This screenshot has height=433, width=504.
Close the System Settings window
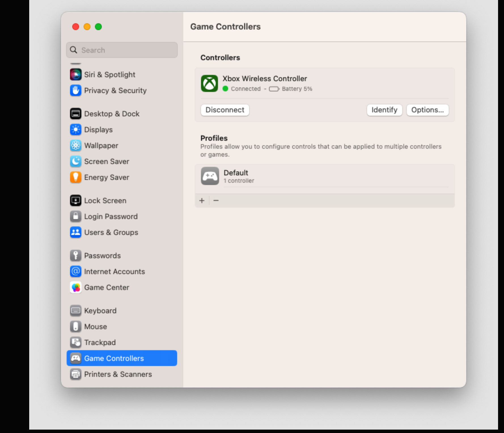click(76, 27)
